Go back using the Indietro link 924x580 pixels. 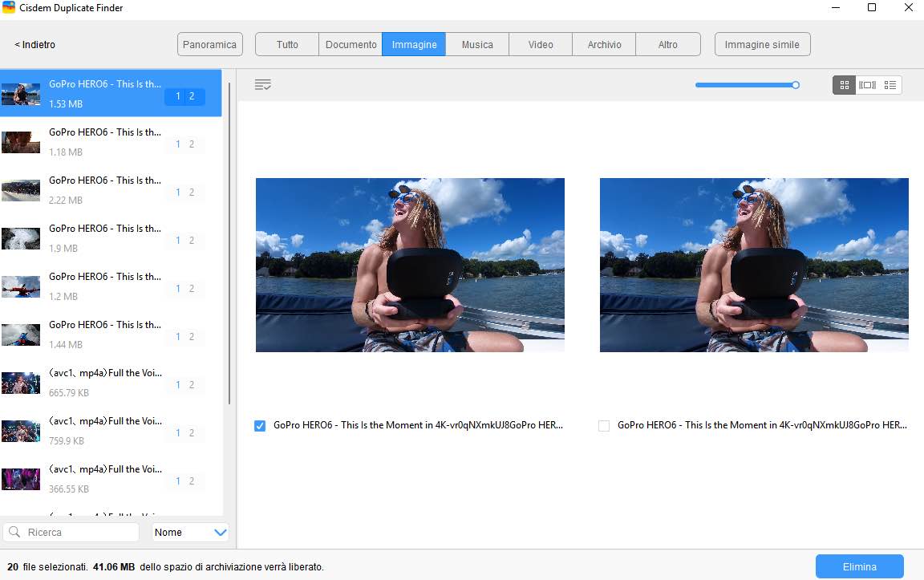coord(34,45)
